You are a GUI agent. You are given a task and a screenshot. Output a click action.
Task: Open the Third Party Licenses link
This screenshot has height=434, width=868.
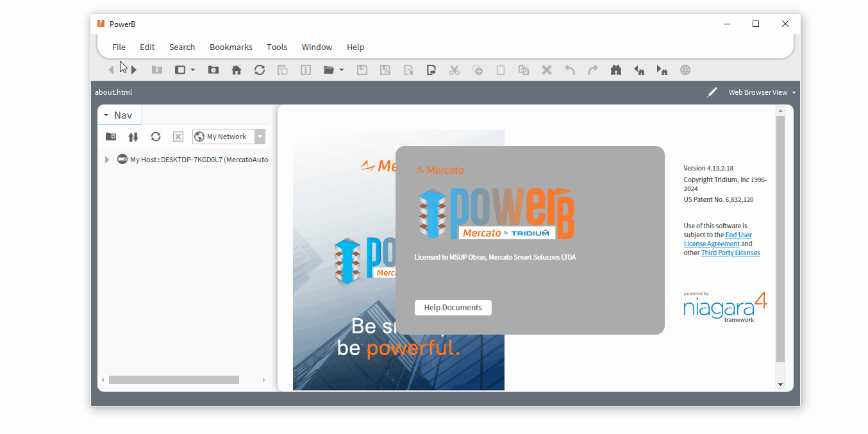point(730,253)
